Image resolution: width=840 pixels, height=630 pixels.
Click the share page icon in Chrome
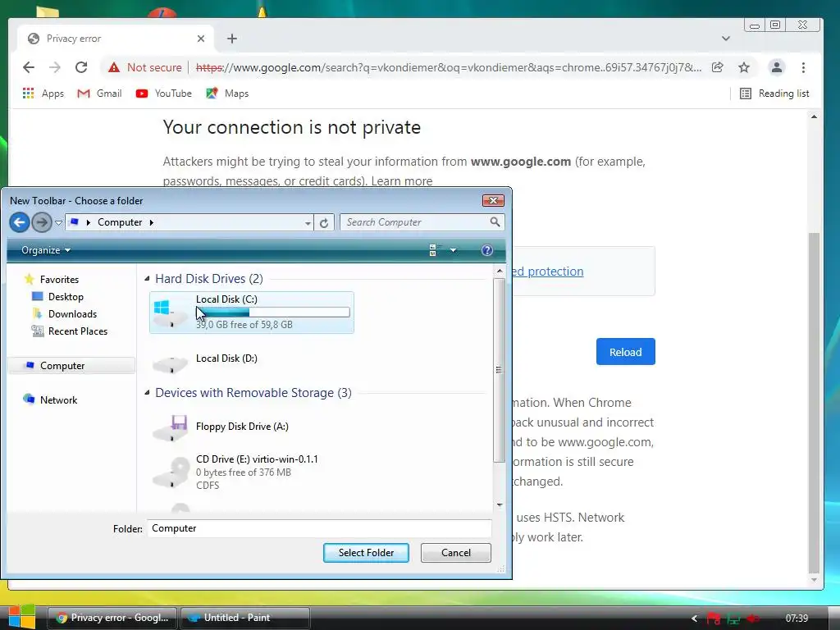(717, 67)
